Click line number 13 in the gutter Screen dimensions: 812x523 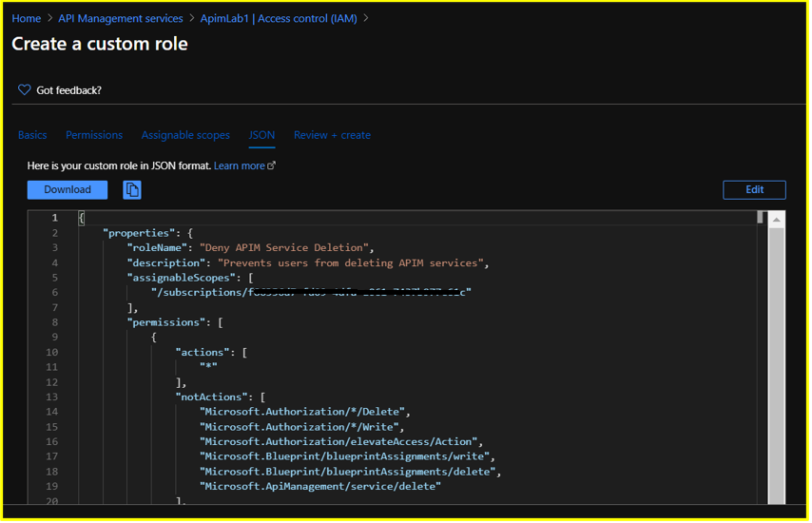tap(51, 397)
